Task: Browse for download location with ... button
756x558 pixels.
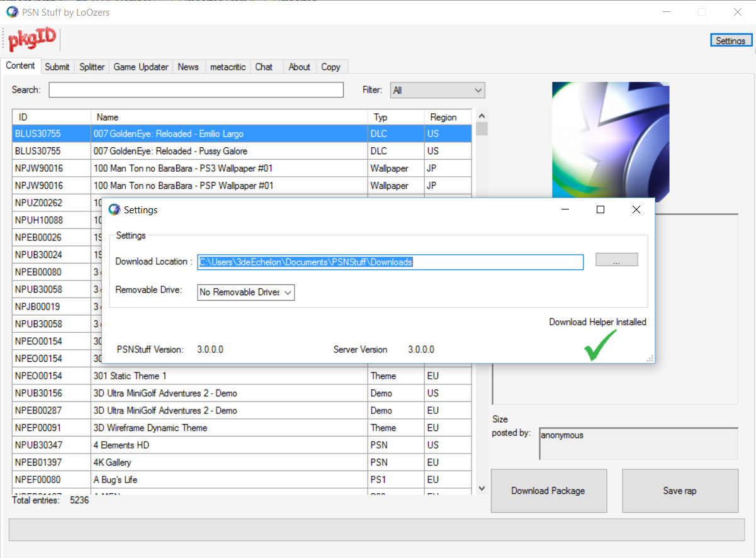Action: pyautogui.click(x=616, y=260)
